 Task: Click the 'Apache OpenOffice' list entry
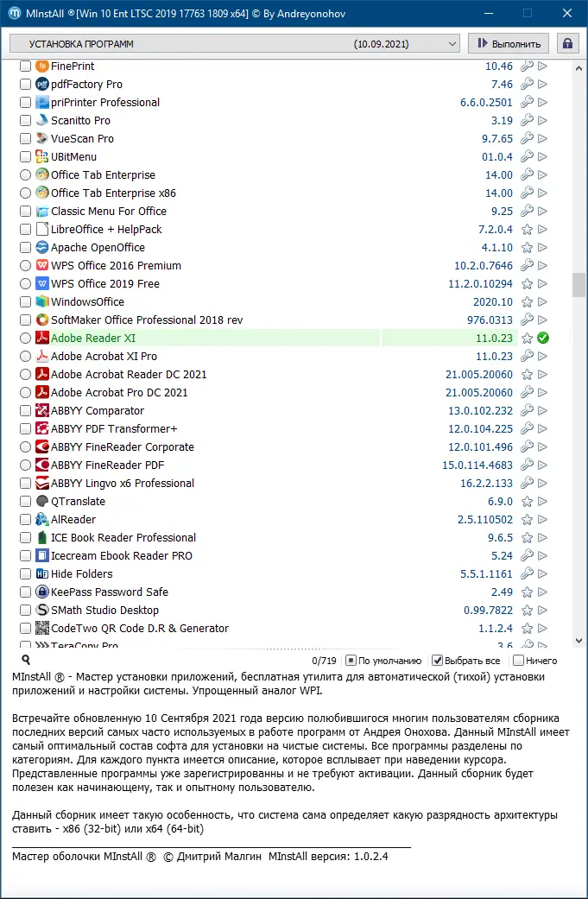tap(98, 248)
